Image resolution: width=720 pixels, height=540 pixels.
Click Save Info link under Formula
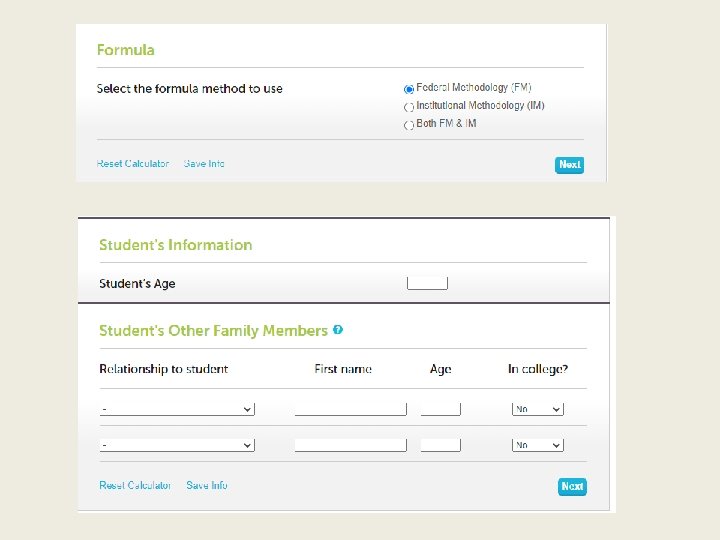point(204,164)
